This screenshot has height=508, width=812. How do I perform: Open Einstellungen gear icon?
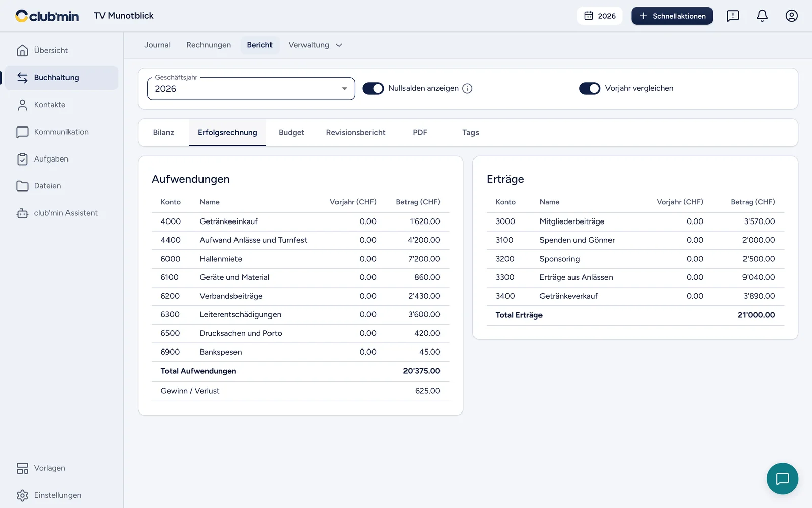(22, 495)
